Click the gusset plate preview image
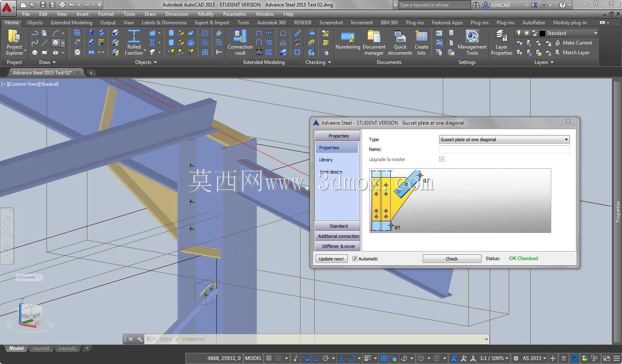Screen dimensions: 622x364 (x=460, y=201)
